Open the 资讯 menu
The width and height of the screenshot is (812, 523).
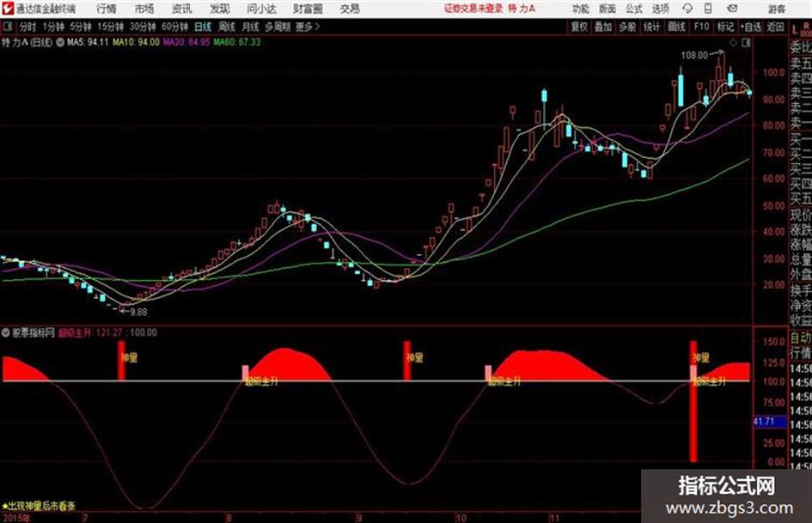pyautogui.click(x=182, y=9)
